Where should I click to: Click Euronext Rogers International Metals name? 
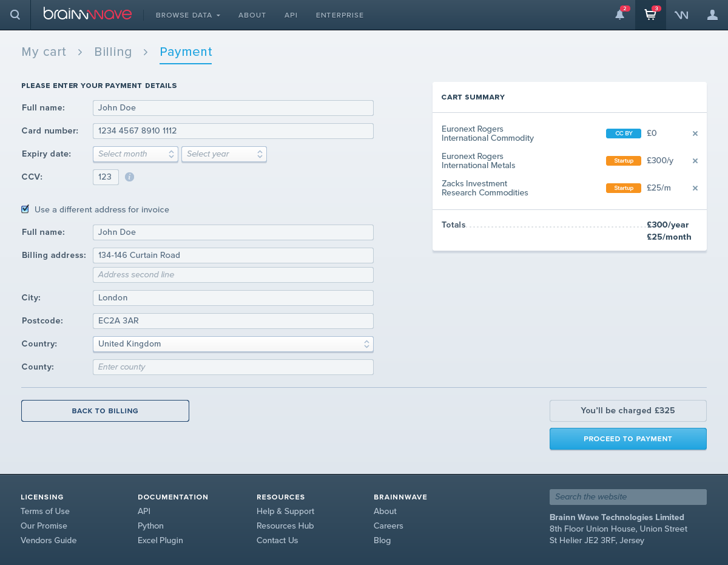tap(479, 161)
